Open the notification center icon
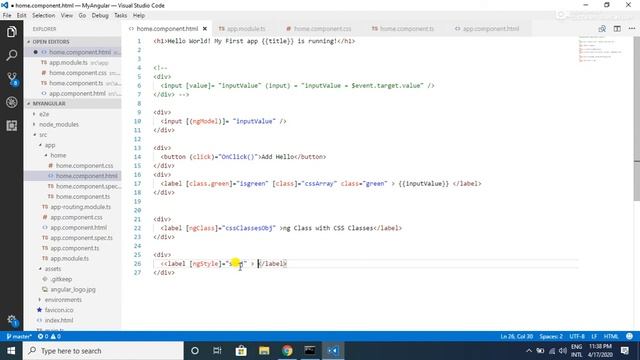The image size is (640, 360). (x=624, y=351)
